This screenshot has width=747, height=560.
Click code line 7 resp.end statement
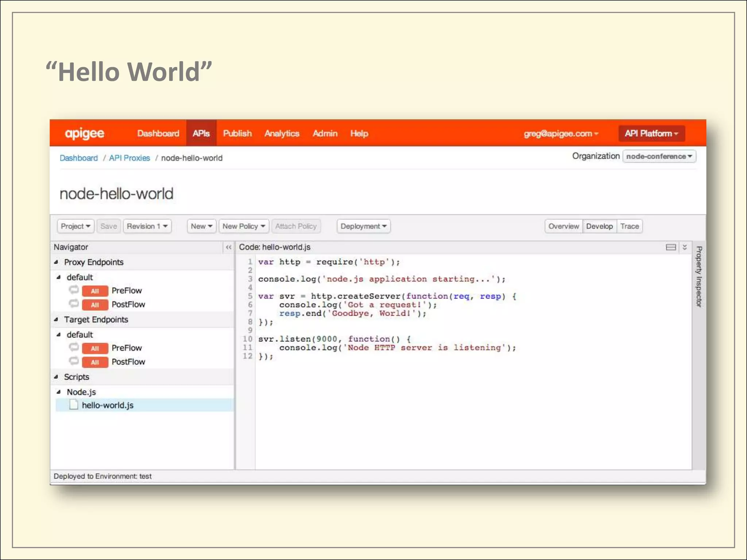(353, 313)
